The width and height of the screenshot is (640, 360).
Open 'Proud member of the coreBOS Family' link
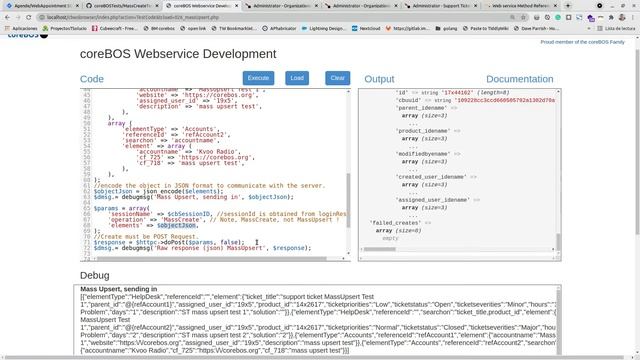click(x=582, y=42)
